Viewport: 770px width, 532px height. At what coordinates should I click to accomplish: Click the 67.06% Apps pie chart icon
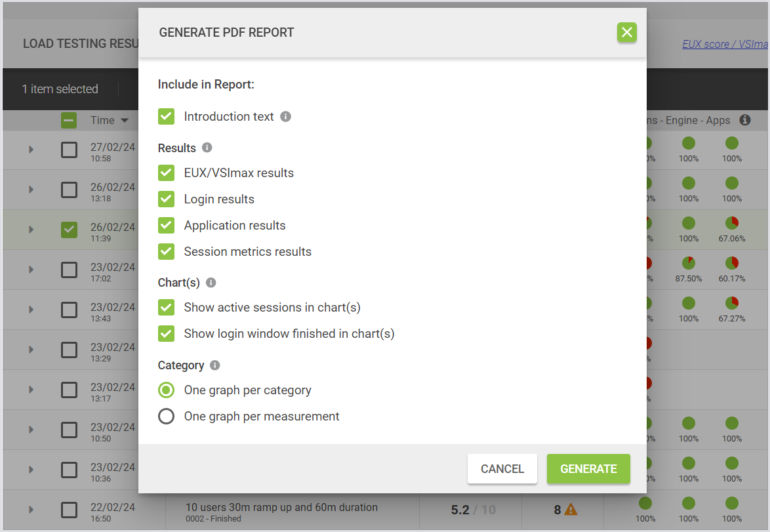pos(732,223)
